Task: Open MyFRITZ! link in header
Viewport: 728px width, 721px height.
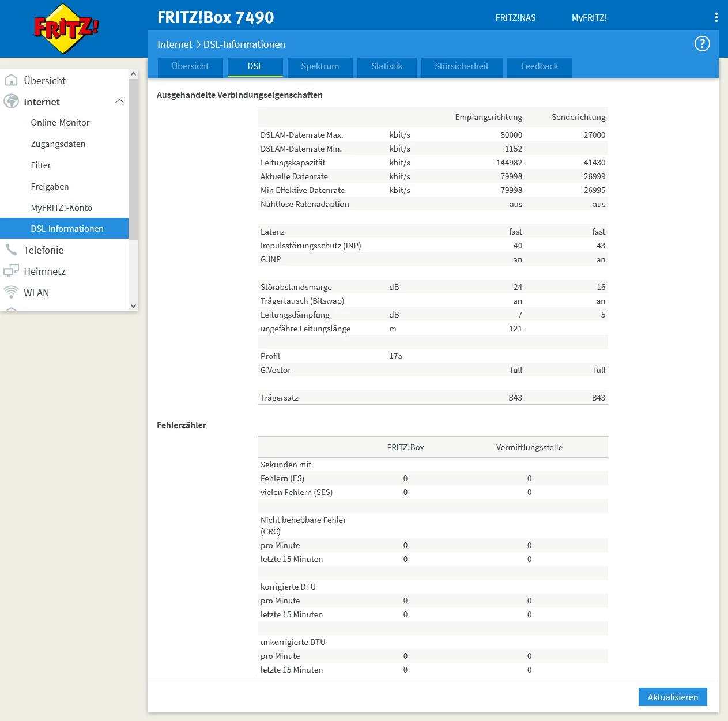Action: [x=589, y=18]
